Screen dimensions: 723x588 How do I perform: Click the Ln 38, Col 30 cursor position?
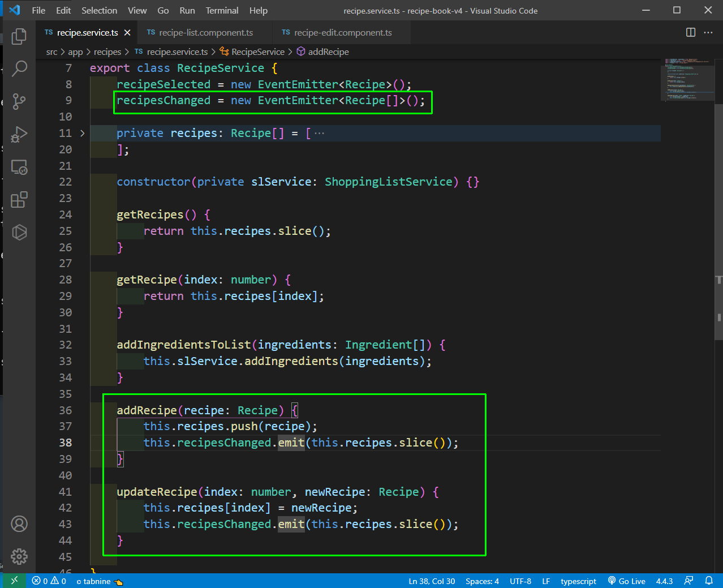[432, 581]
